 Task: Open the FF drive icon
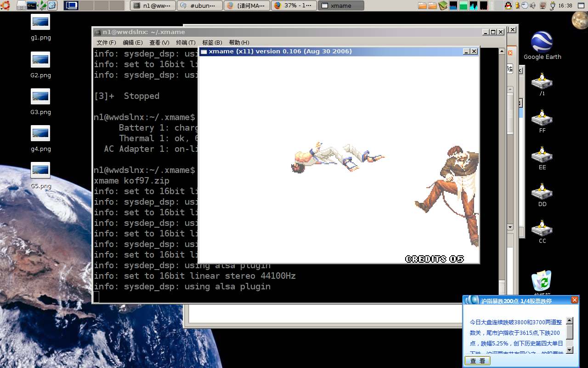coord(542,118)
